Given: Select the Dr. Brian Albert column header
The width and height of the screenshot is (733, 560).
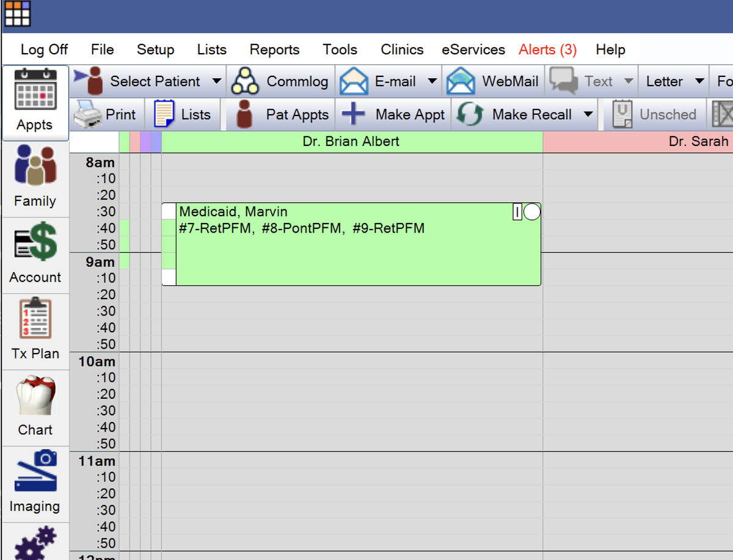Looking at the screenshot, I should (x=352, y=142).
